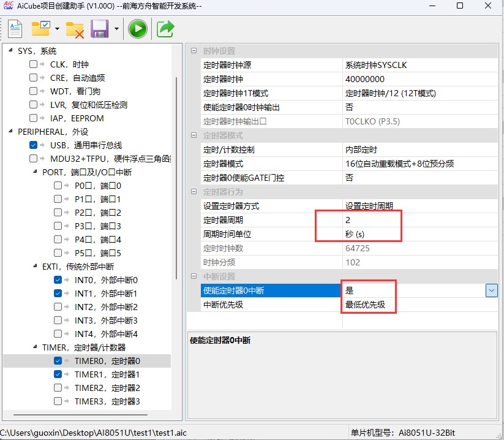This screenshot has height=440, width=504.
Task: Collapse the EXTI tree node arrow
Action: (x=35, y=266)
